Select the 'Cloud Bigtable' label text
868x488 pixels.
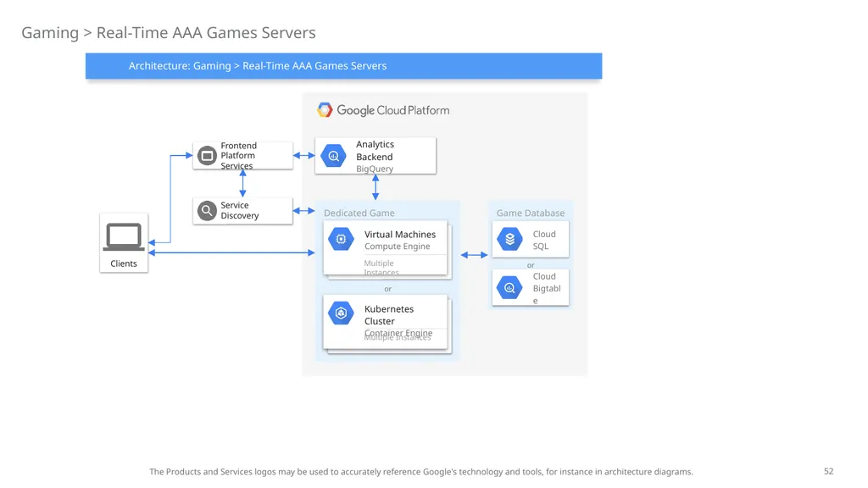click(547, 288)
